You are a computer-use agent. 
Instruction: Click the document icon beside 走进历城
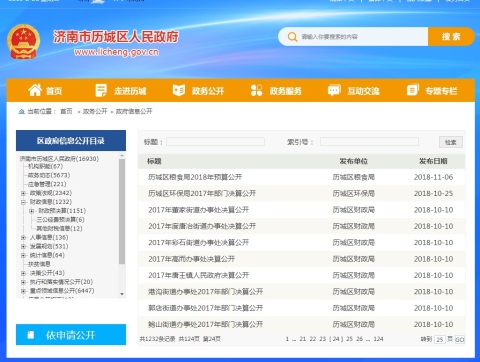tap(101, 90)
